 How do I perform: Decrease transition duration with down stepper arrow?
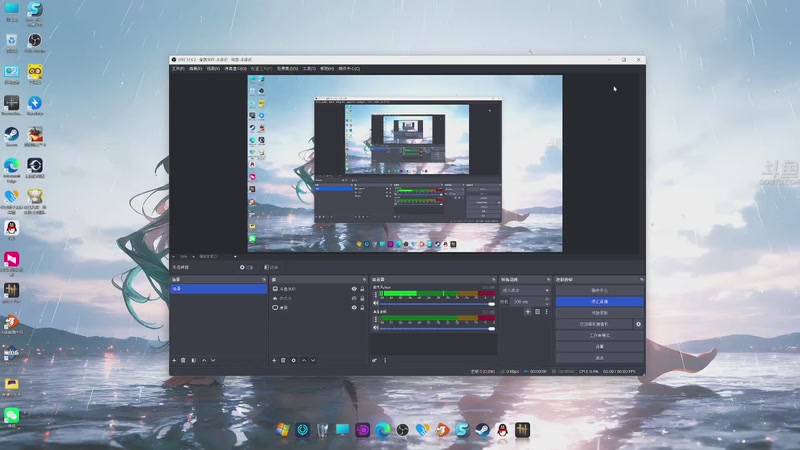click(x=547, y=304)
